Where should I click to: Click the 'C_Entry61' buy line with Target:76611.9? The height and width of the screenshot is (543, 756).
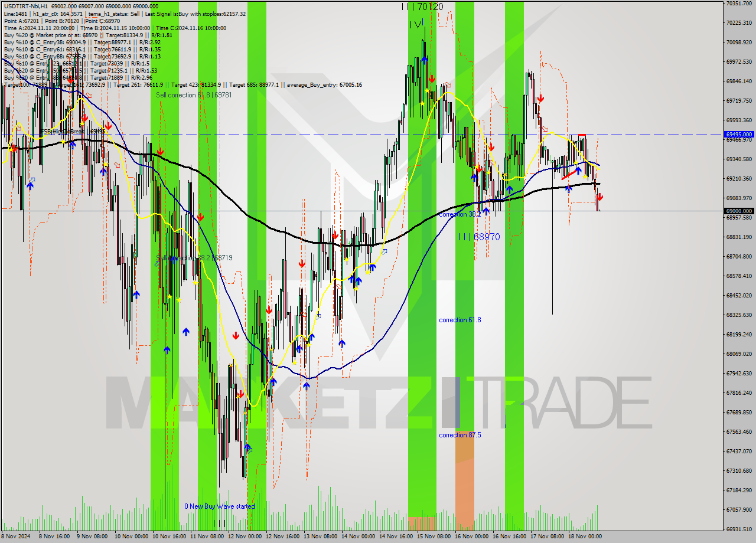tap(83, 49)
